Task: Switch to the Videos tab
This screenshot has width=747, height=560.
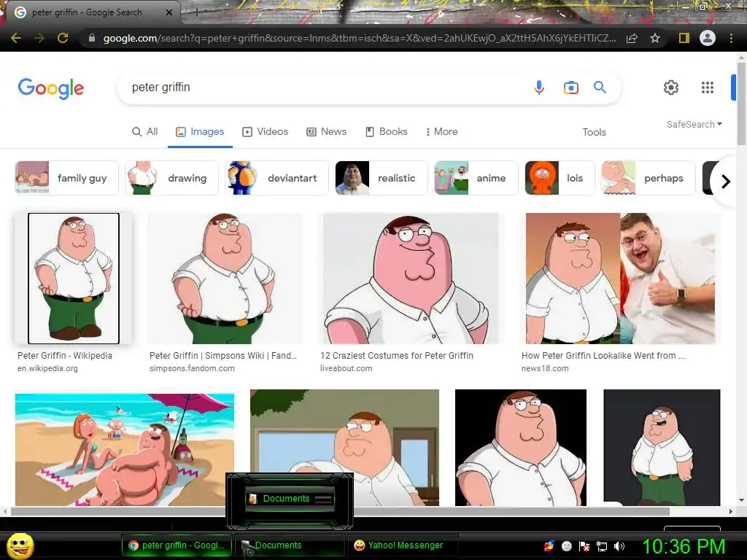Action: point(266,131)
